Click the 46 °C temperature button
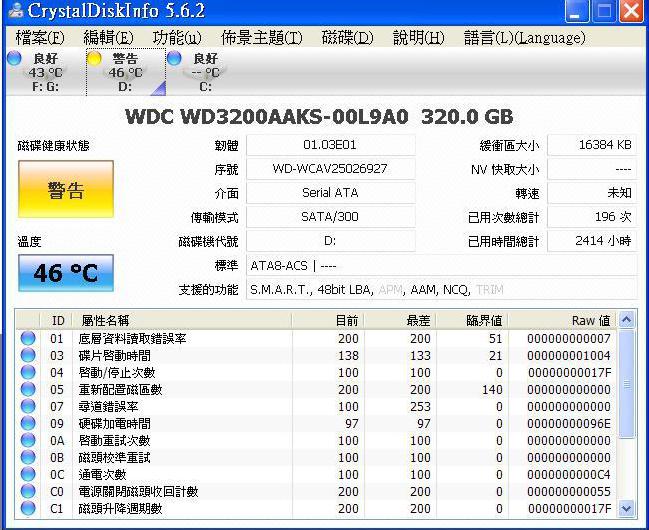649x530 pixels. [66, 273]
